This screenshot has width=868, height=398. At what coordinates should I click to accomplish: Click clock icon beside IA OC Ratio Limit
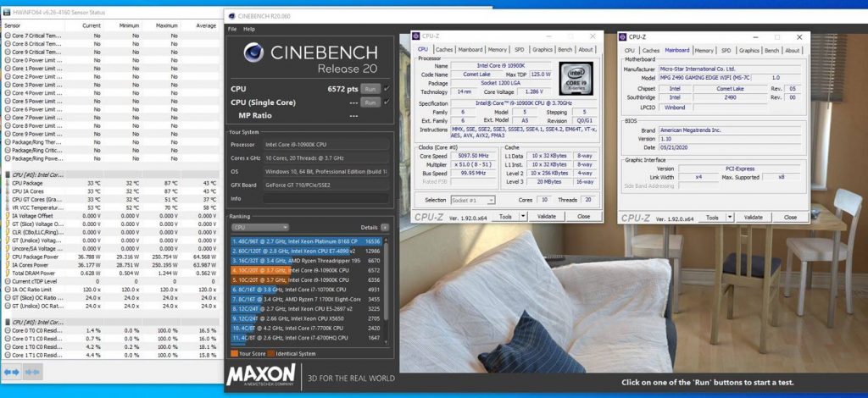(7, 289)
